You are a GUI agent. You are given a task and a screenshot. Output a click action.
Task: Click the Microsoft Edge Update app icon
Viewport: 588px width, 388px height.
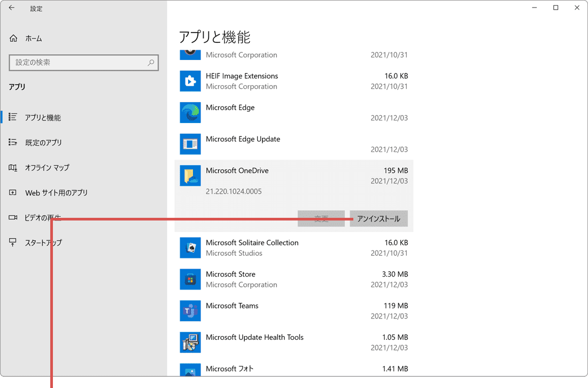pos(190,144)
